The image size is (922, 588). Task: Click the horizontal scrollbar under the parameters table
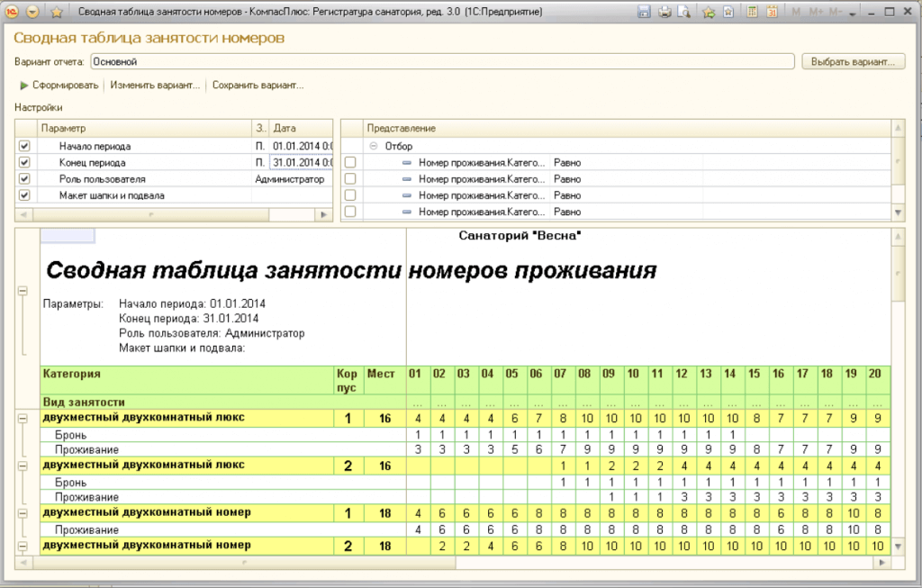[171, 214]
